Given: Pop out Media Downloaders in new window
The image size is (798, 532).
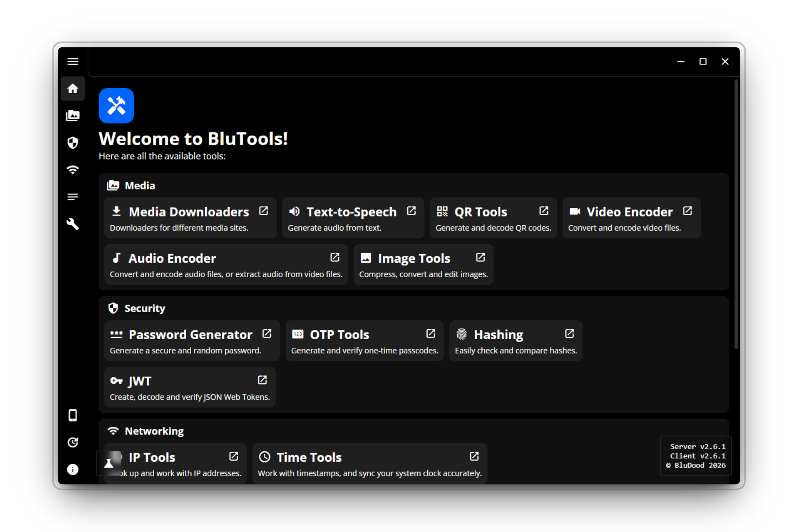Looking at the screenshot, I should click(264, 211).
